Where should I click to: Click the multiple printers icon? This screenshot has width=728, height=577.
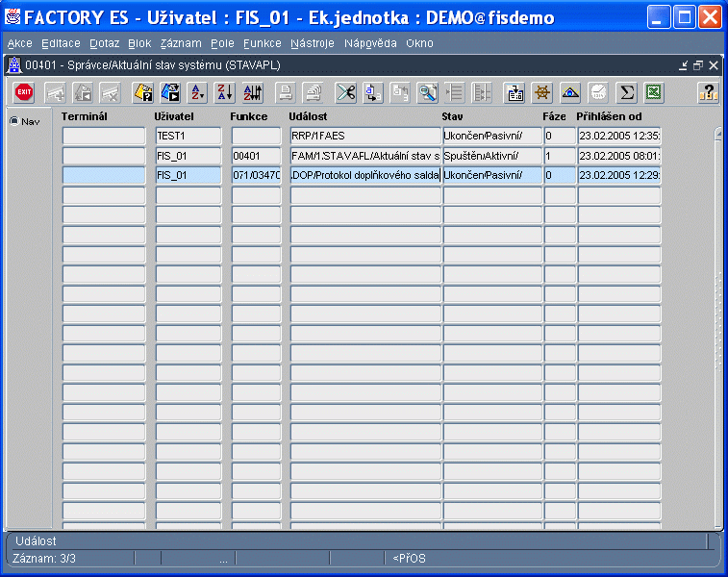pyautogui.click(x=314, y=93)
